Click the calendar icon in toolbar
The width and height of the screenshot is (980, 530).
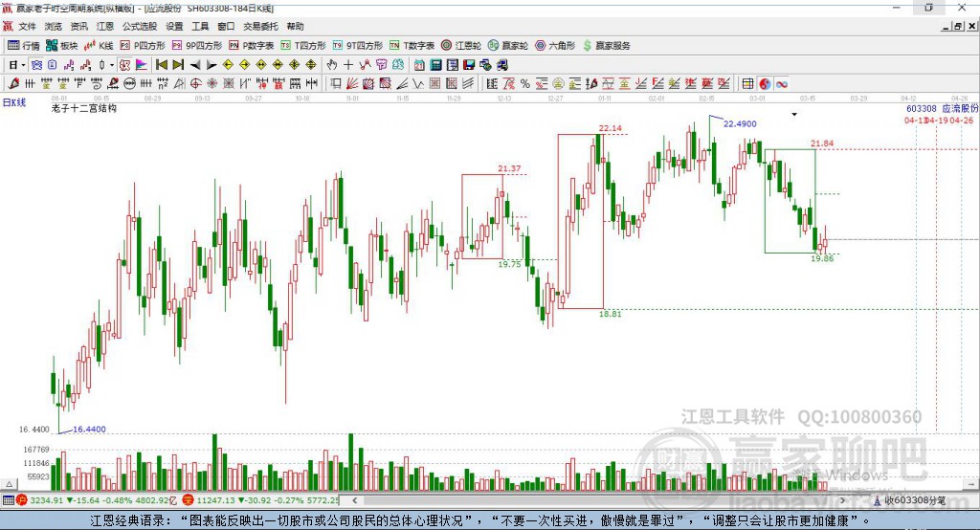coord(419,65)
